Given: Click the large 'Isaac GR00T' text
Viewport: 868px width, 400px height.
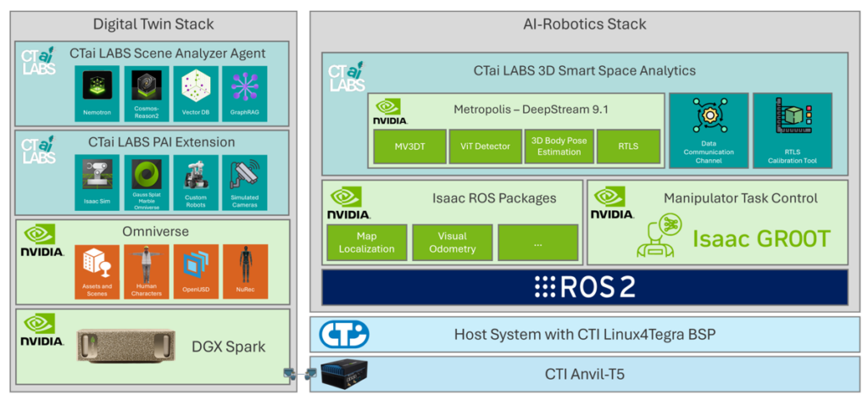Looking at the screenshot, I should click(762, 238).
